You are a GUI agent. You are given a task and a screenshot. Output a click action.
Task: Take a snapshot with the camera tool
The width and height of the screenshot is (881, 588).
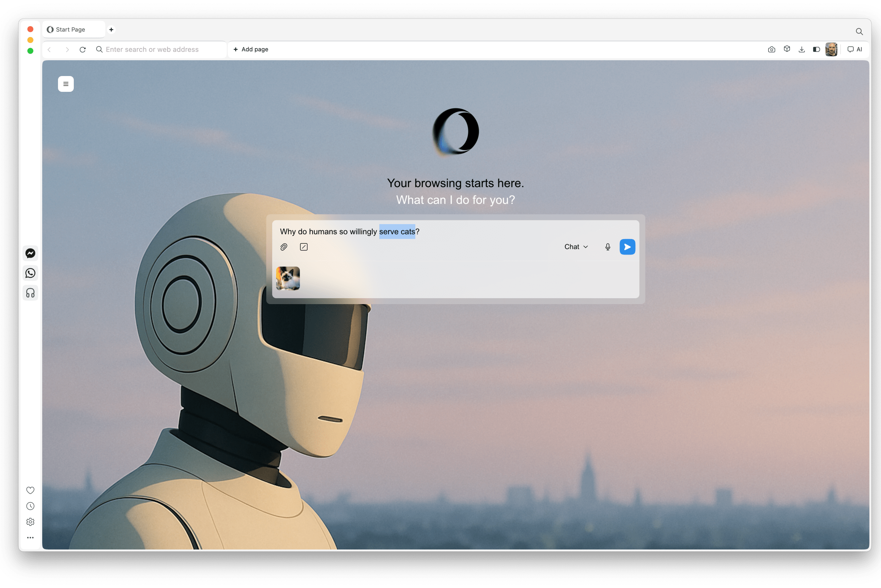pyautogui.click(x=772, y=49)
